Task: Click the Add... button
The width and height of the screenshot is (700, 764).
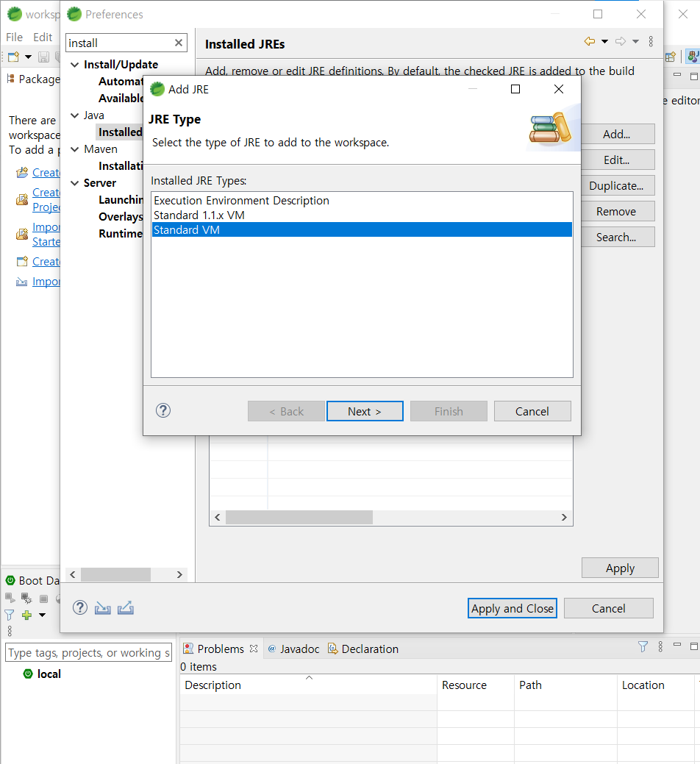Action: point(617,134)
